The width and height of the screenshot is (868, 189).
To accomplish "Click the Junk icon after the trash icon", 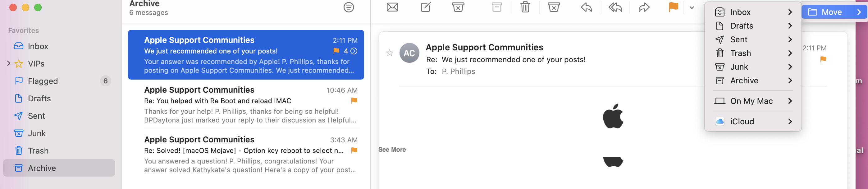I will (554, 7).
